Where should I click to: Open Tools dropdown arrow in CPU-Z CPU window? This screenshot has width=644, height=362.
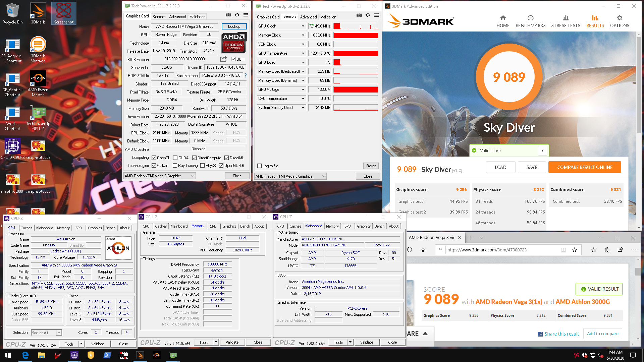click(81, 344)
